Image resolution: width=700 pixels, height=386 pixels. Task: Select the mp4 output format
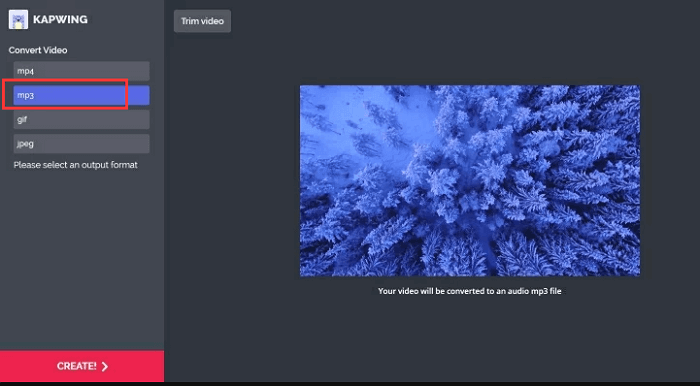click(81, 71)
